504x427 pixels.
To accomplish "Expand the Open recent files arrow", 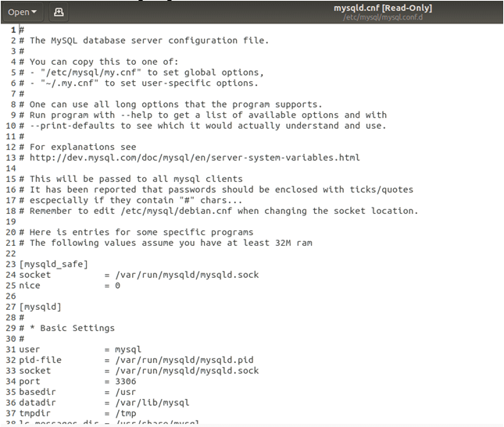I will 34,12.
